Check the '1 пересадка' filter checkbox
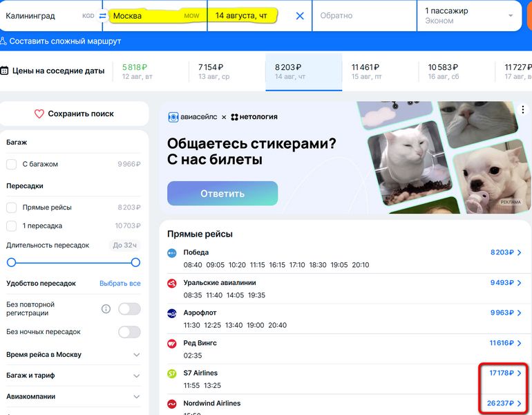Viewport: 532px width, 415px height. 12,226
